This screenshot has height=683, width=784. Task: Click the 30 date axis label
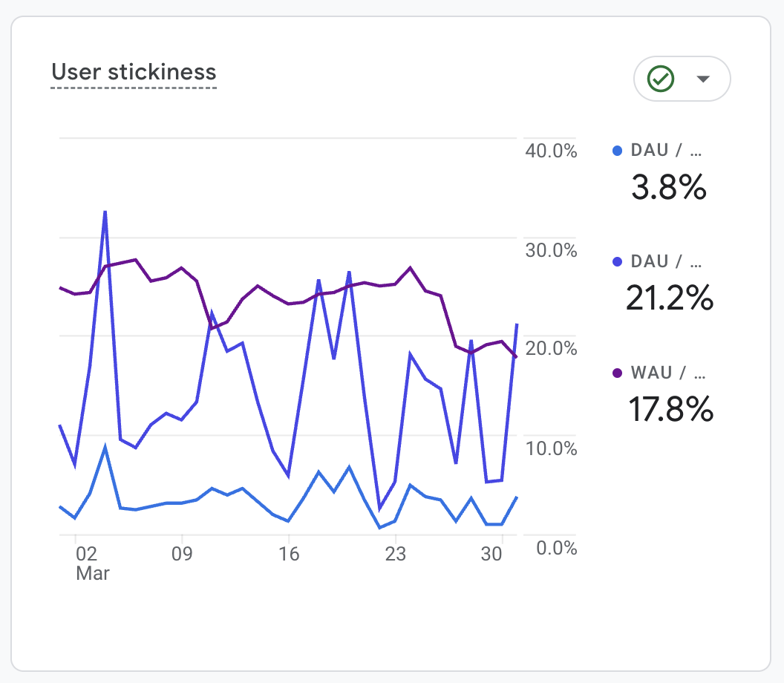click(x=491, y=554)
